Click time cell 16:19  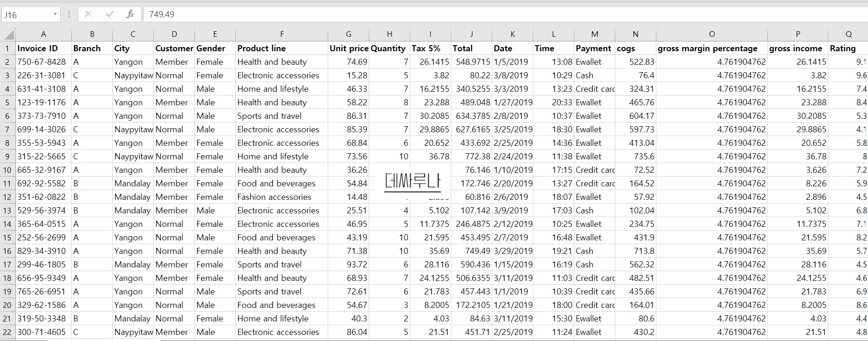pos(553,265)
